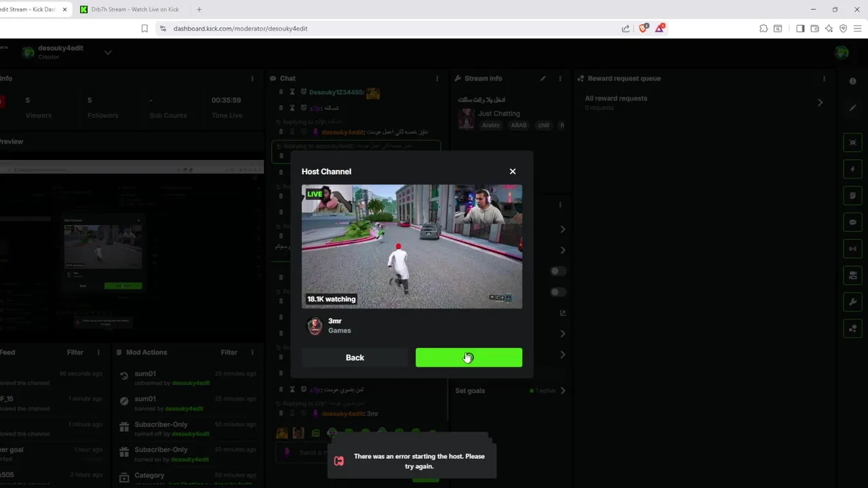
Task: Open the activity Feed Filter
Action: pyautogui.click(x=75, y=352)
